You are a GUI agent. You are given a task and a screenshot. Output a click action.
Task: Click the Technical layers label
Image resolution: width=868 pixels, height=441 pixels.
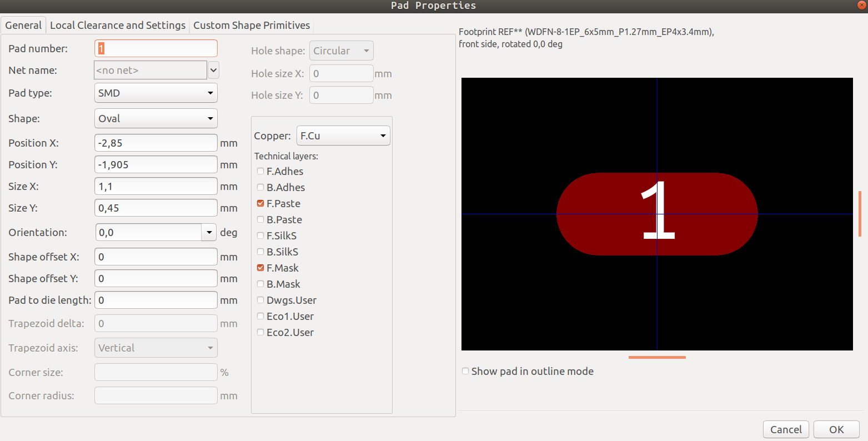click(x=286, y=156)
